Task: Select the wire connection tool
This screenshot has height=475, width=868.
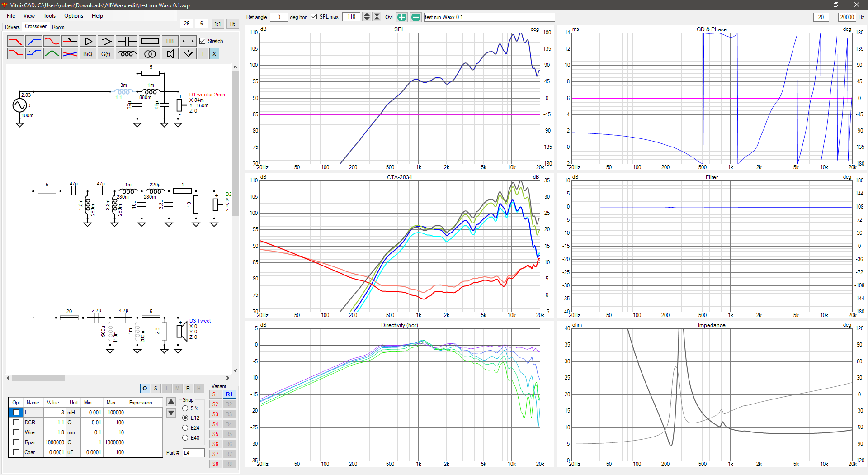Action: (x=188, y=41)
